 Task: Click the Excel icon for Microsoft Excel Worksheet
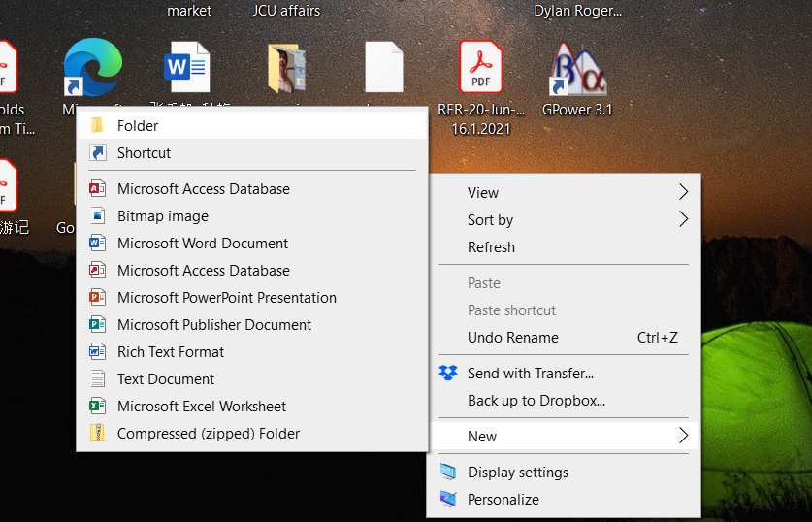tap(97, 407)
